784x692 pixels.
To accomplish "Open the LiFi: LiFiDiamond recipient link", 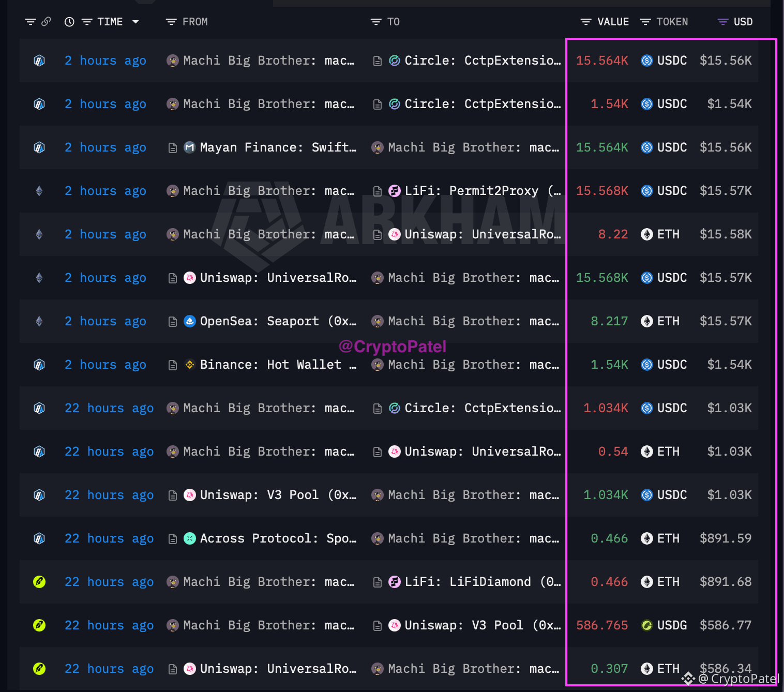I will click(483, 582).
